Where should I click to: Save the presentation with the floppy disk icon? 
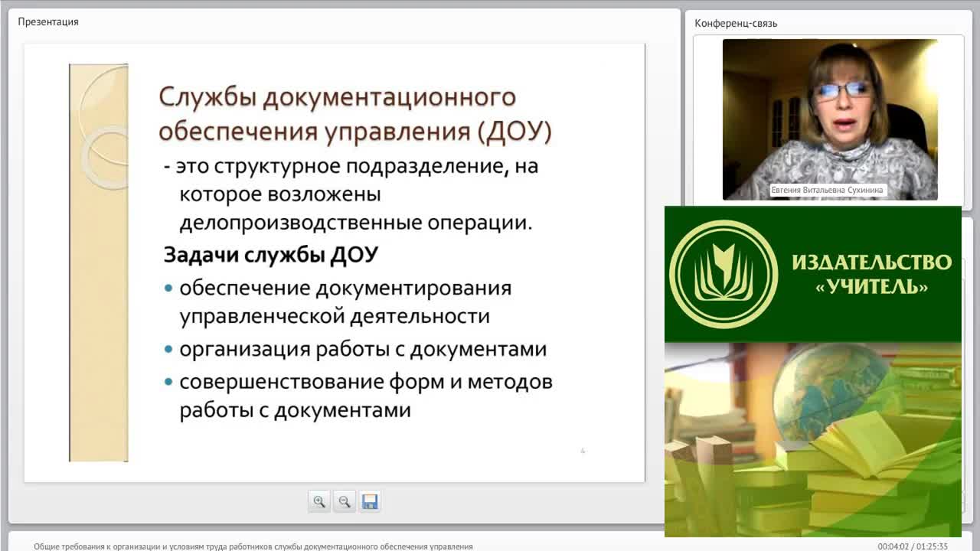370,502
